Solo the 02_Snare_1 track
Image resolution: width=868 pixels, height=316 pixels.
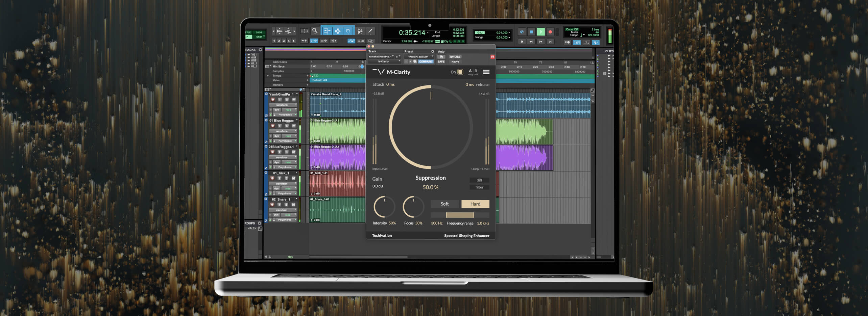(x=286, y=205)
